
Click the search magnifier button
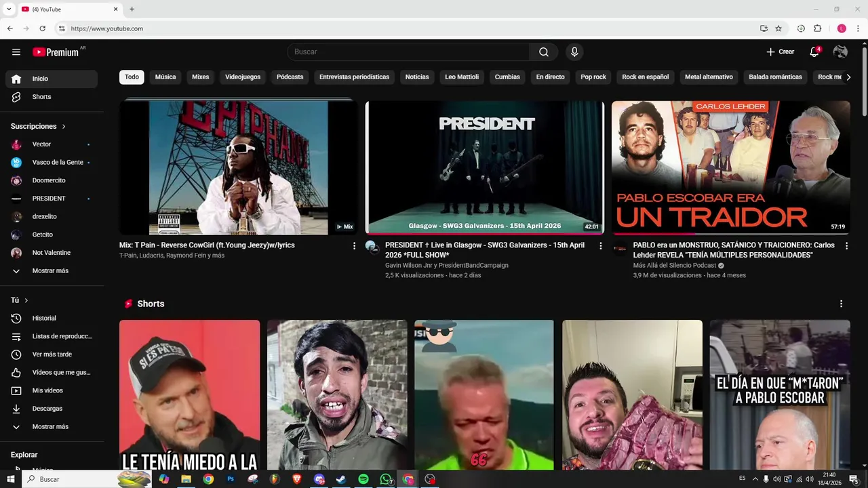pyautogui.click(x=544, y=52)
